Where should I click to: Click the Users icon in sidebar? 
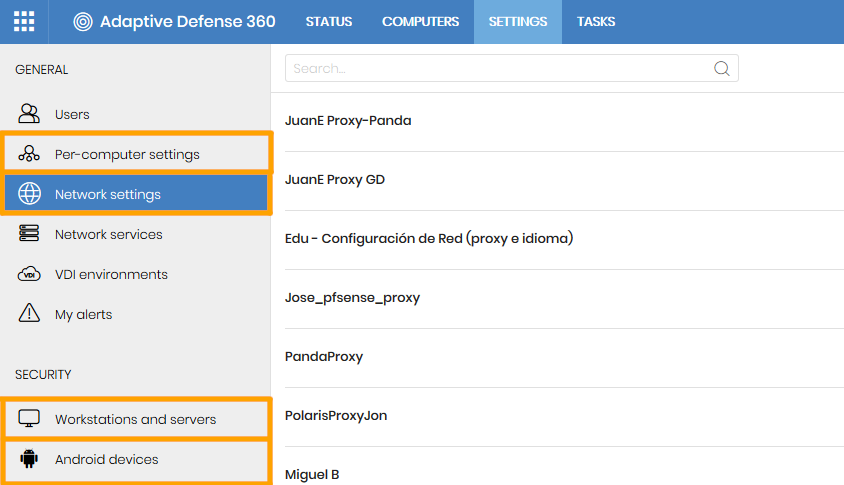pyautogui.click(x=29, y=114)
